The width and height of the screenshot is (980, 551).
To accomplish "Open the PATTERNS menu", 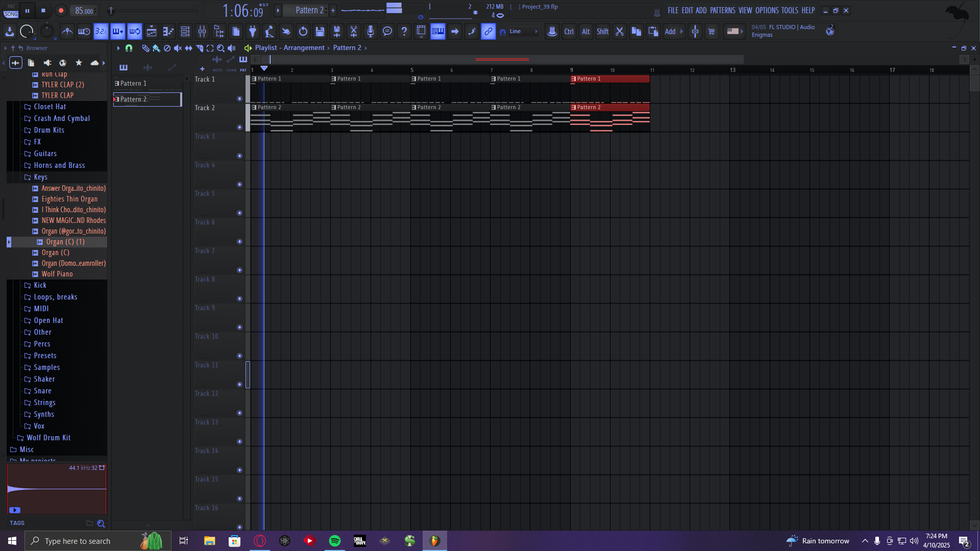I will point(722,10).
